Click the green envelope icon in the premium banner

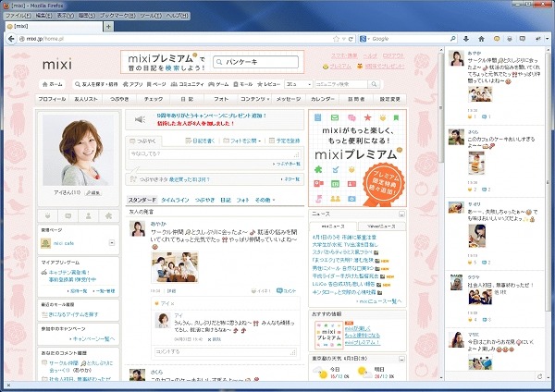click(x=335, y=117)
